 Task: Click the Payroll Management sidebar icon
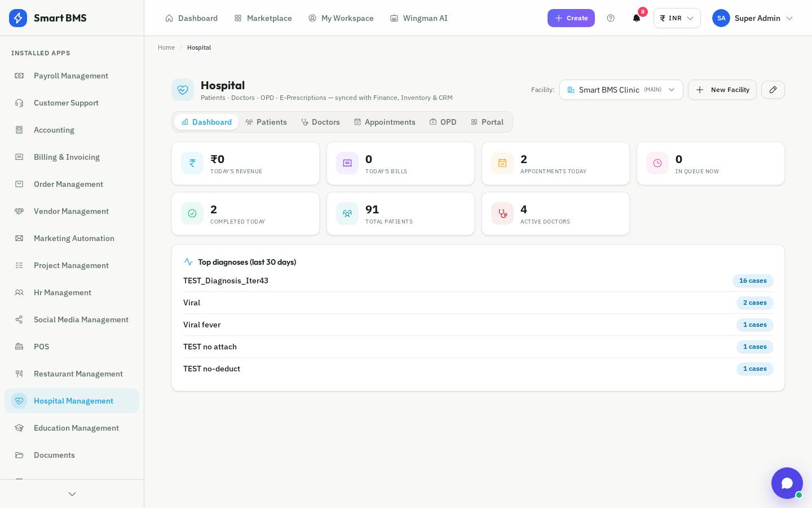click(x=19, y=76)
